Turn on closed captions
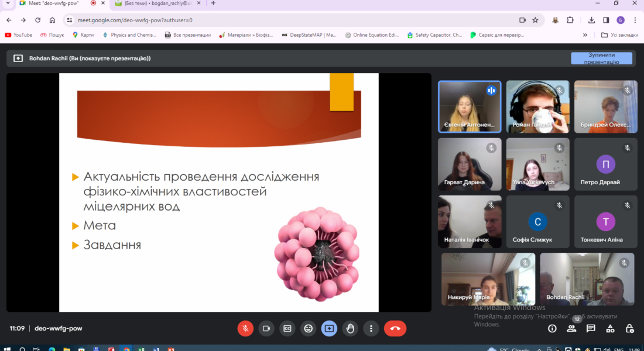This screenshot has height=351, width=644. coord(287,328)
